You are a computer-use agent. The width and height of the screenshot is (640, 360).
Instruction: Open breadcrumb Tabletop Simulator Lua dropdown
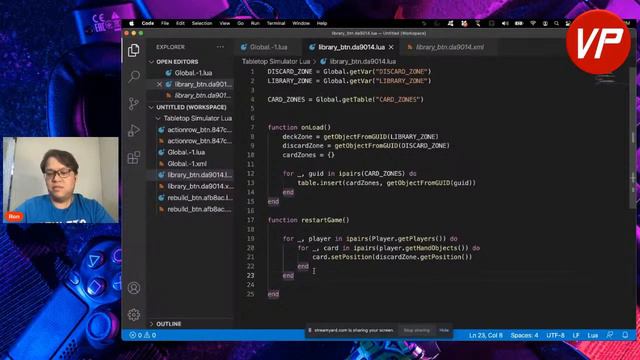[276, 62]
